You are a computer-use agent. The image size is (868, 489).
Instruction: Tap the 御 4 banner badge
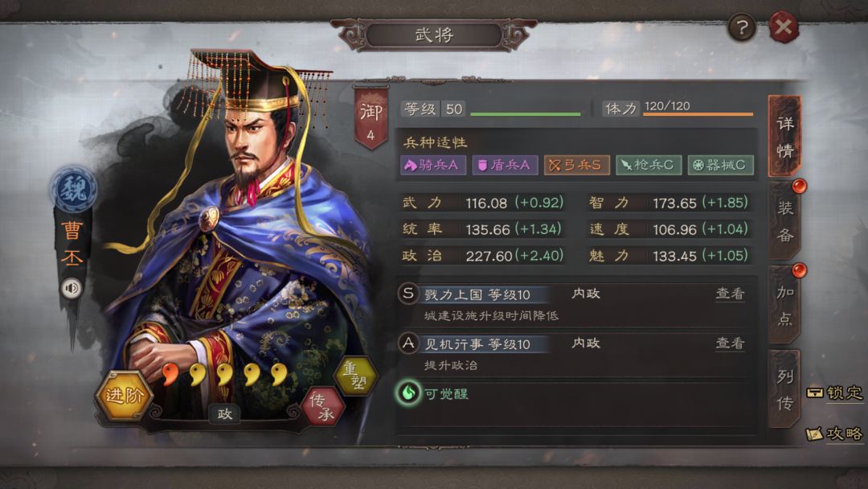[371, 118]
